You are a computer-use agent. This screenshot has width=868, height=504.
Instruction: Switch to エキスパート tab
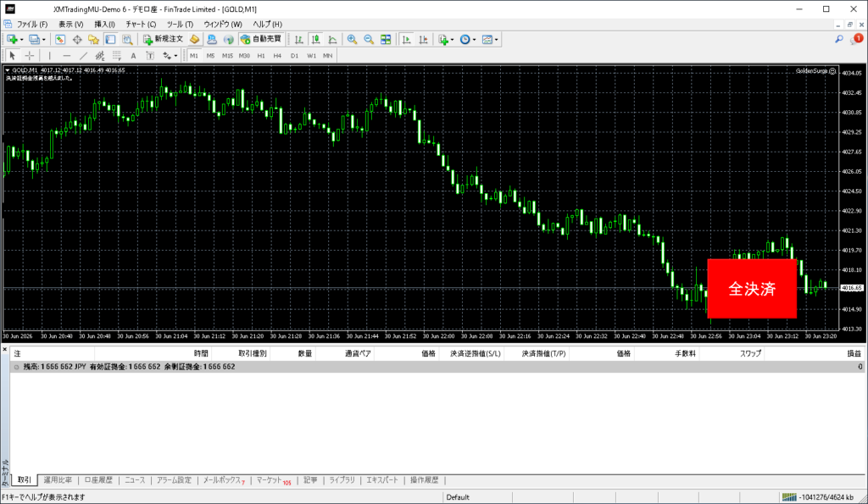[382, 480]
